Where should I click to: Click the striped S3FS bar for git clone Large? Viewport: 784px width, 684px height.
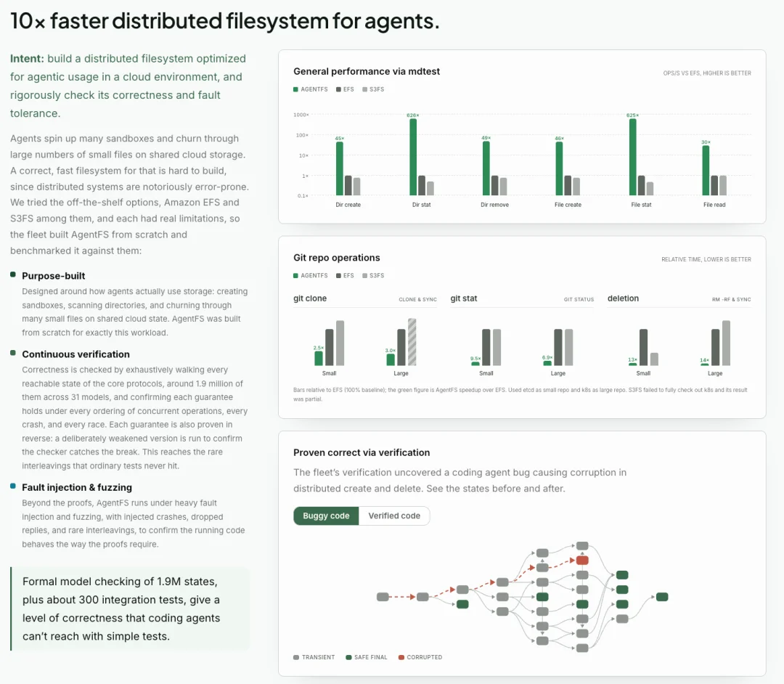pos(412,342)
